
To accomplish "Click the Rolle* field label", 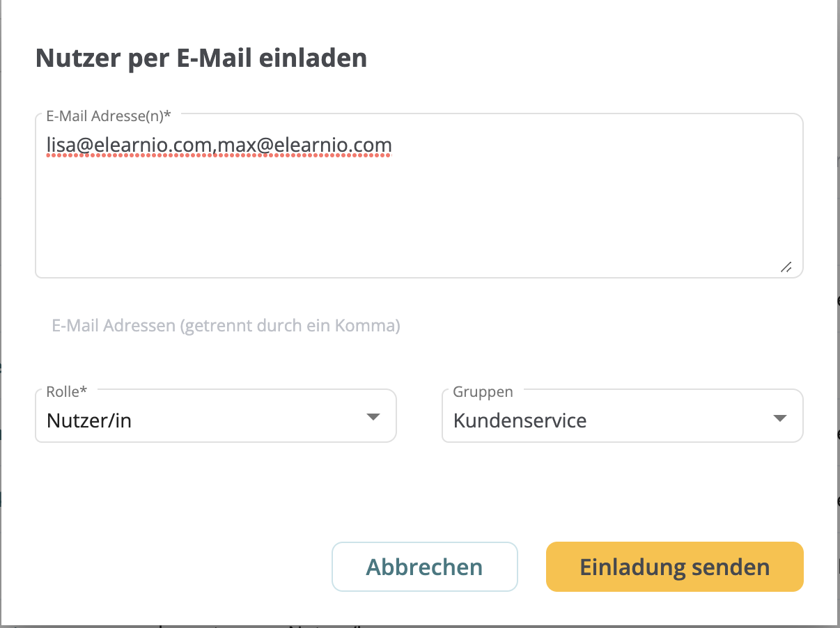I will (x=67, y=391).
